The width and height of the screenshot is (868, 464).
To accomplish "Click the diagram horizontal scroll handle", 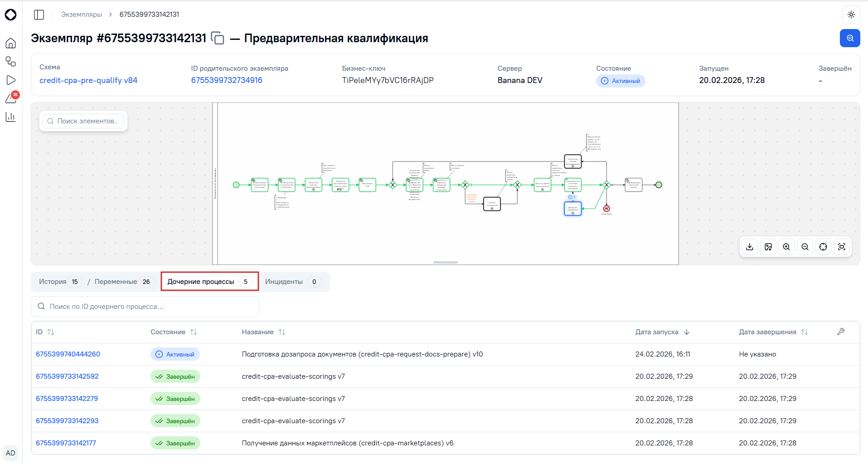I will [x=446, y=262].
